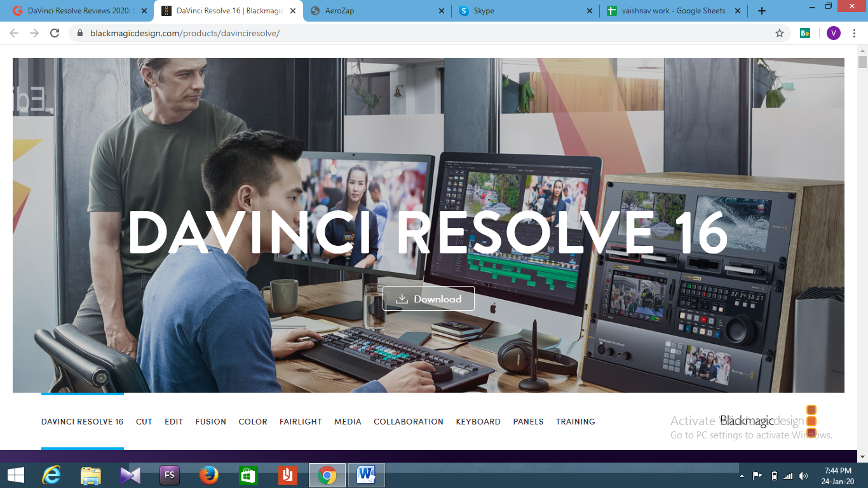Open the green browser extension icon
The image size is (868, 488).
pos(805,33)
